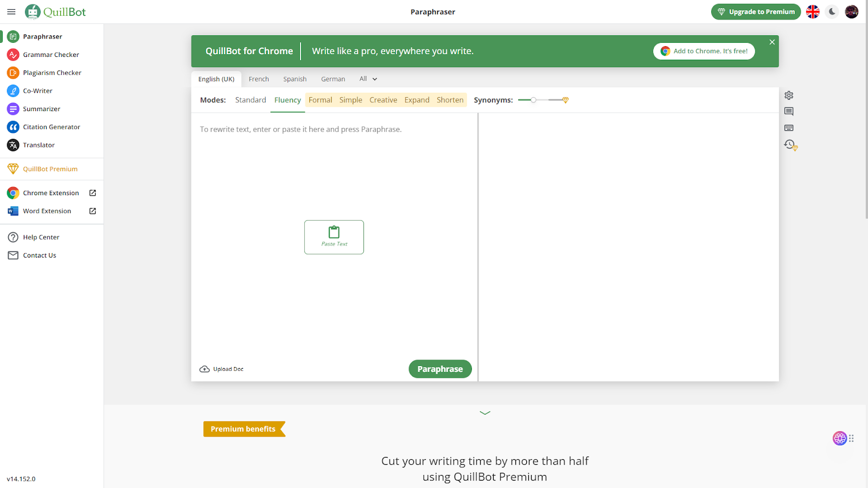868x488 pixels.
Task: Open the Co-Writer icon
Action: coord(13,91)
